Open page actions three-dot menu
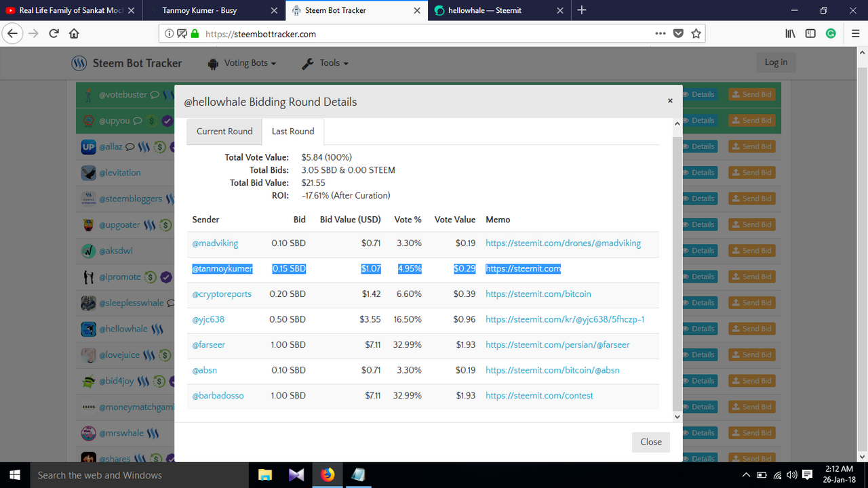Image resolution: width=868 pixels, height=488 pixels. (x=660, y=33)
